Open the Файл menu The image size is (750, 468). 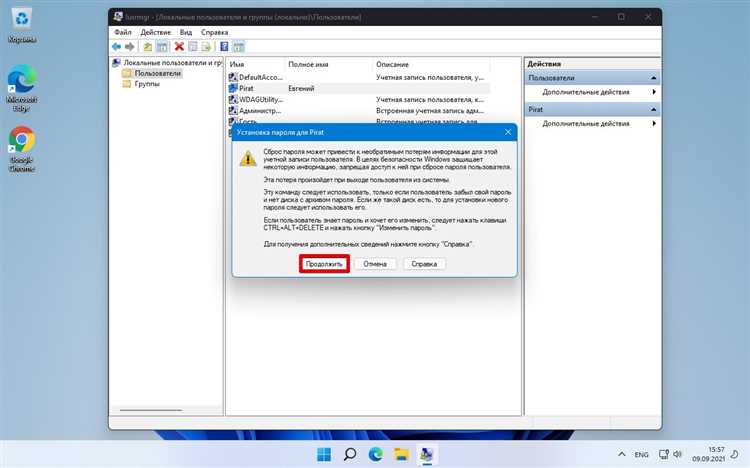coord(122,32)
